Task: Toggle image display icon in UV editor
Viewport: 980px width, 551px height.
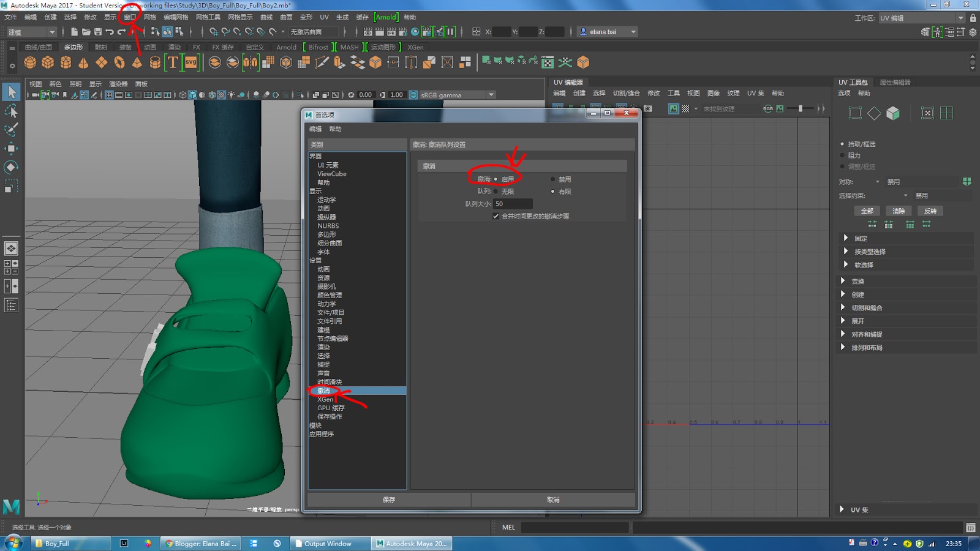Action: click(x=674, y=108)
